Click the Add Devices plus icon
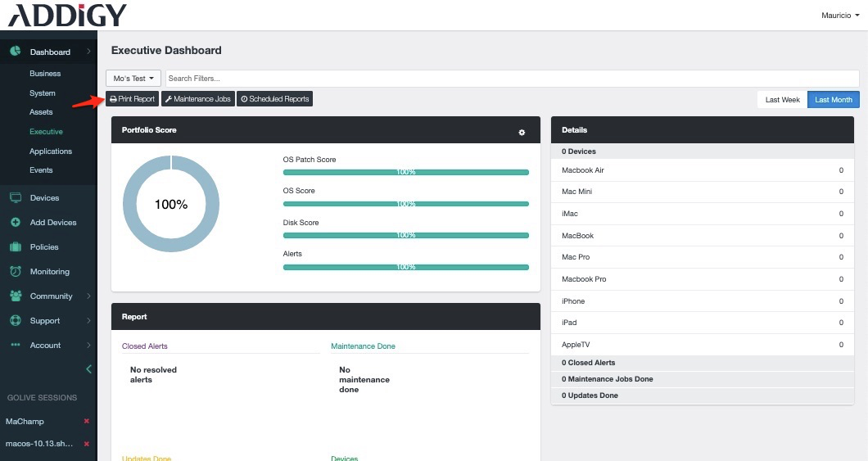 point(16,222)
